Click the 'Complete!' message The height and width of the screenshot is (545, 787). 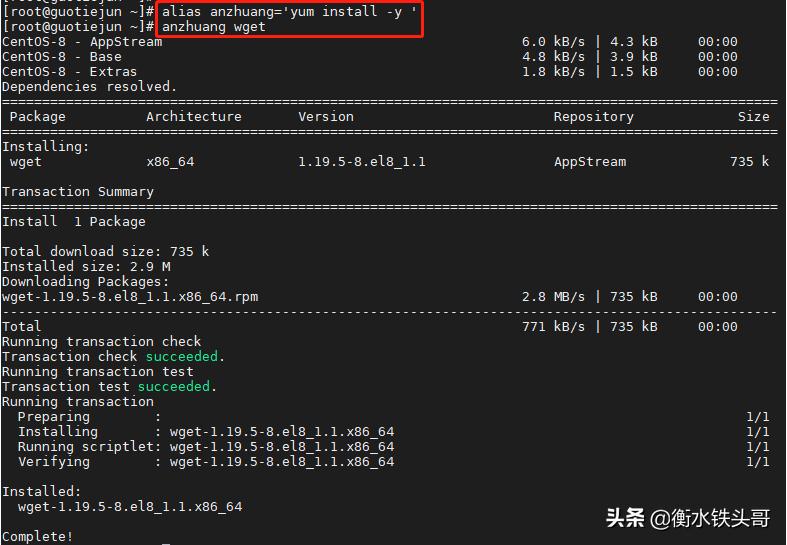(x=38, y=536)
